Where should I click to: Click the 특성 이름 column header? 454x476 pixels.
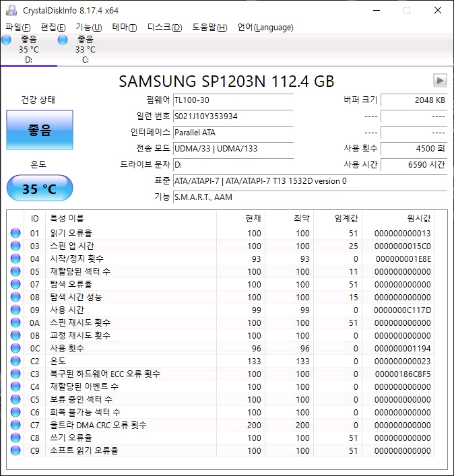coord(131,218)
